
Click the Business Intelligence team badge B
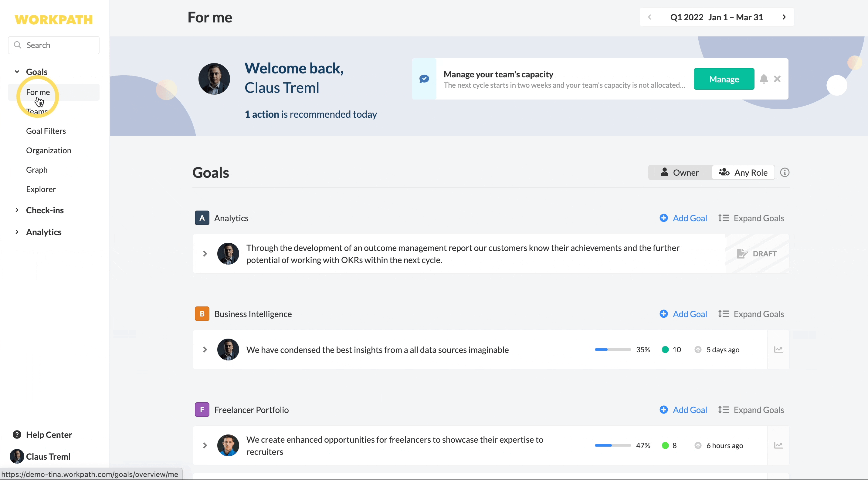tap(202, 314)
